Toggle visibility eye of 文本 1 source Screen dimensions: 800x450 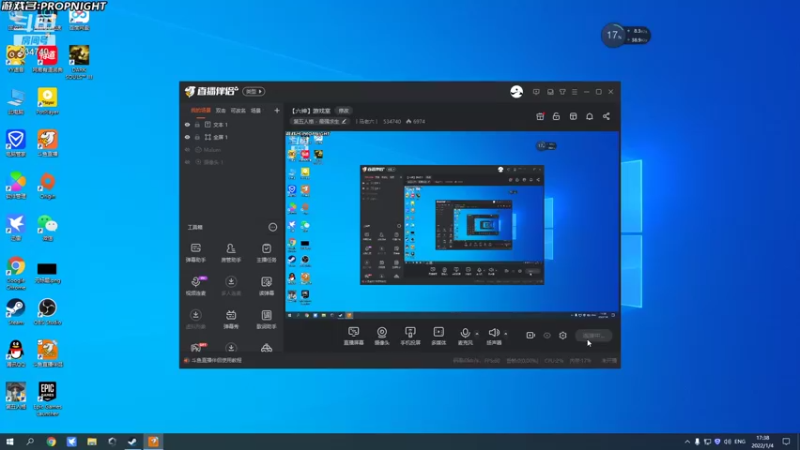[187, 124]
